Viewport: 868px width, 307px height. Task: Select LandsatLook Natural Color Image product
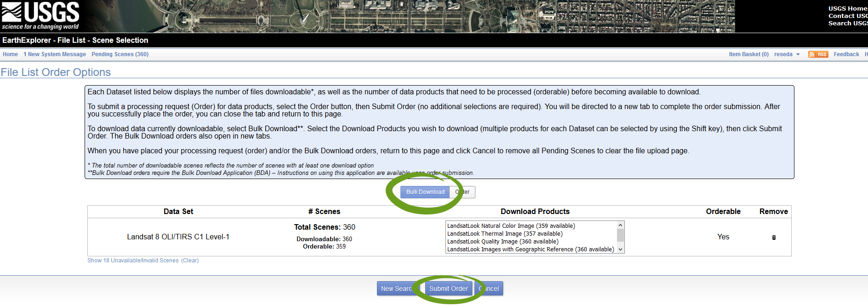[x=511, y=226]
